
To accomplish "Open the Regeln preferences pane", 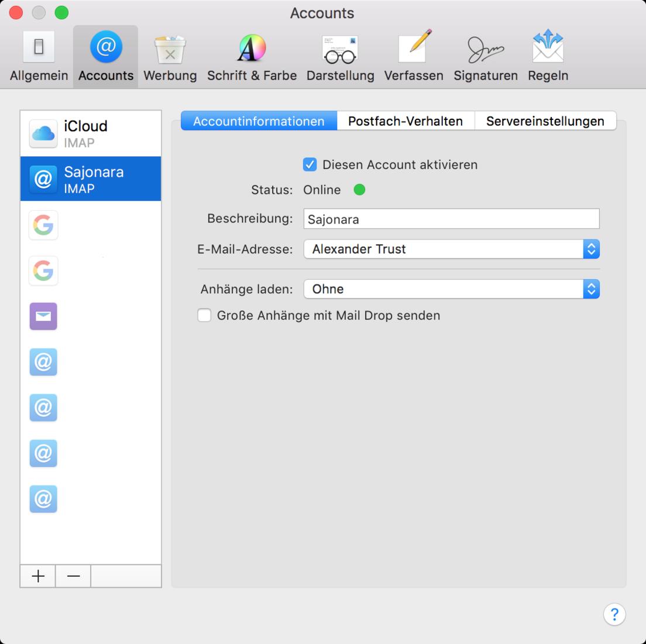I will pyautogui.click(x=548, y=57).
